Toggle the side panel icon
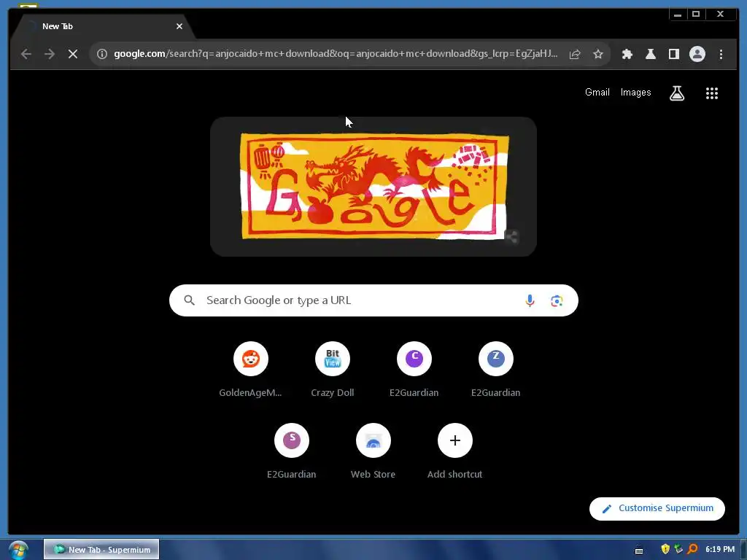The width and height of the screenshot is (747, 560). tap(673, 54)
